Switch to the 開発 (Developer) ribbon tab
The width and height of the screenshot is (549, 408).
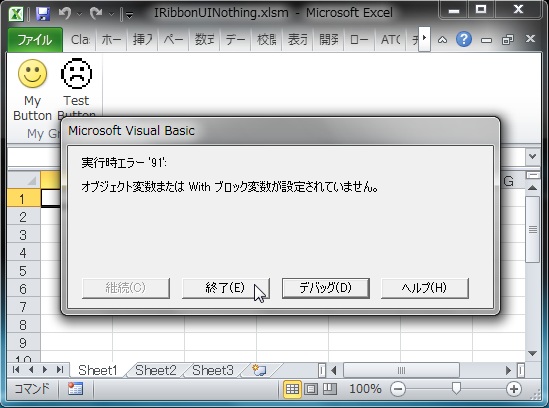tap(328, 40)
